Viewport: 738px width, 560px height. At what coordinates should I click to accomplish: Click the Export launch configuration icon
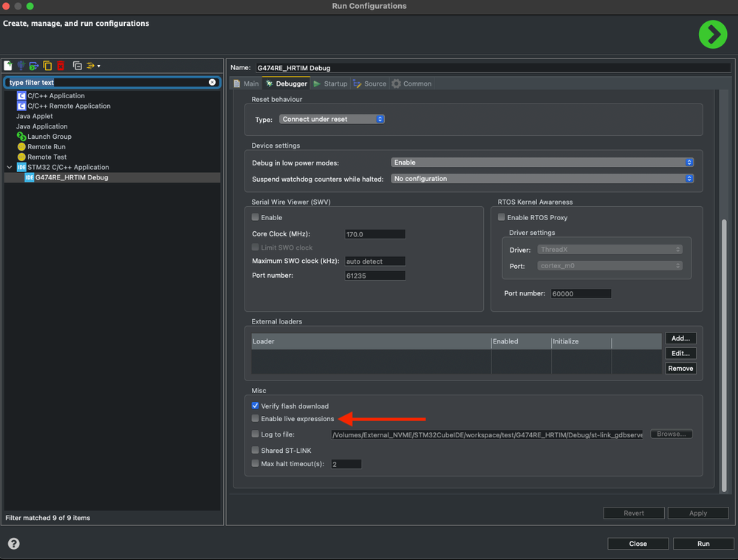(34, 66)
